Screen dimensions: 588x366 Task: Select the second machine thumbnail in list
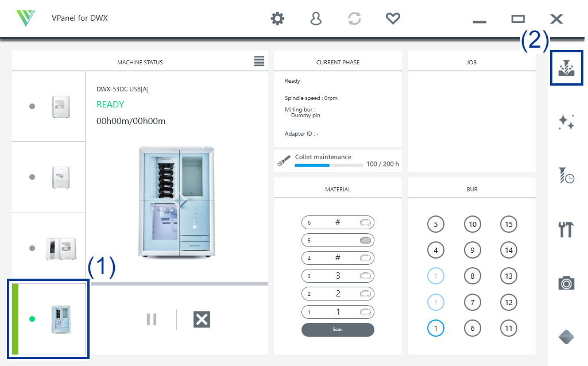48,177
